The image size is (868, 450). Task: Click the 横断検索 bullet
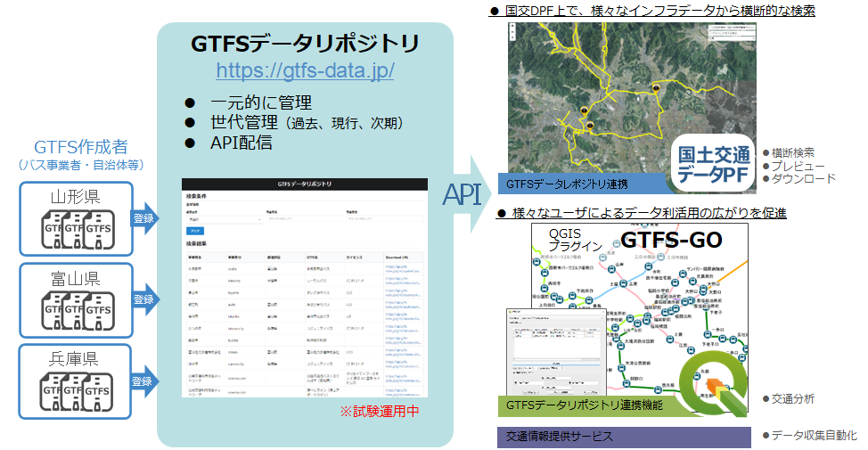click(x=793, y=152)
